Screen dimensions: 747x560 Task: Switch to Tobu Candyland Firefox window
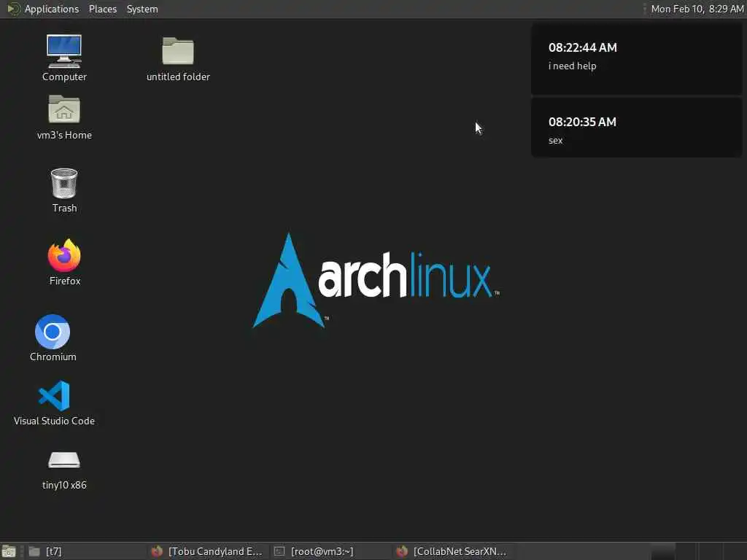(208, 551)
